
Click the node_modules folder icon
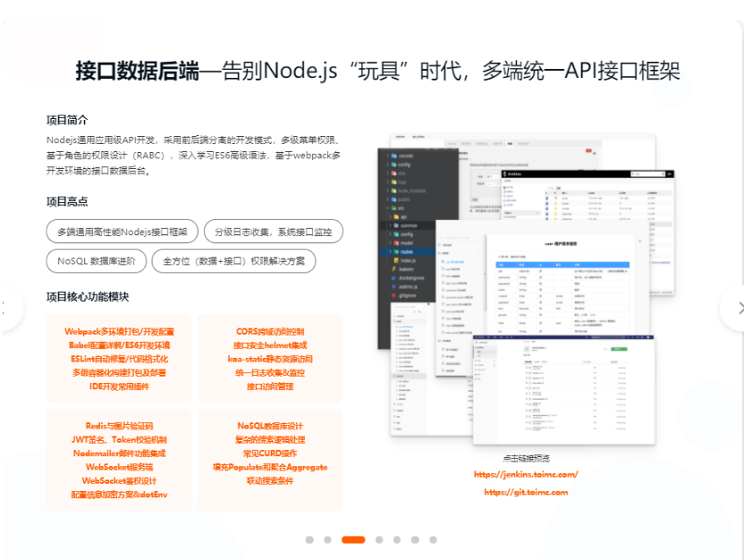(394, 192)
